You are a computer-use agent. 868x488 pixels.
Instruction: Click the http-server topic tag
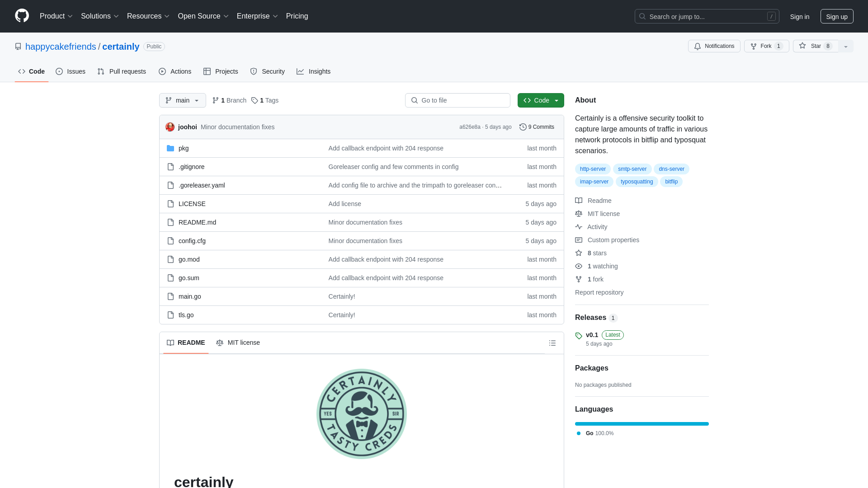593,169
